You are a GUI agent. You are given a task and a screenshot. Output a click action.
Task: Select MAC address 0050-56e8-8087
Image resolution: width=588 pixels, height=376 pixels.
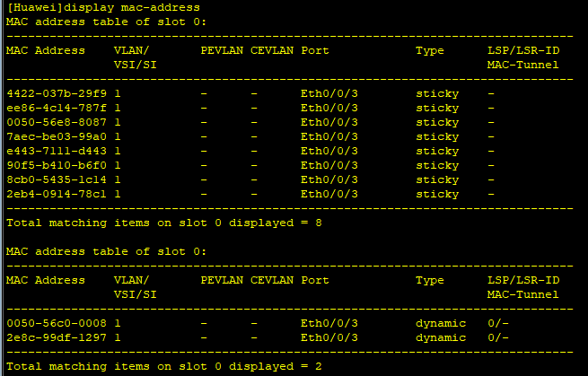(x=57, y=122)
